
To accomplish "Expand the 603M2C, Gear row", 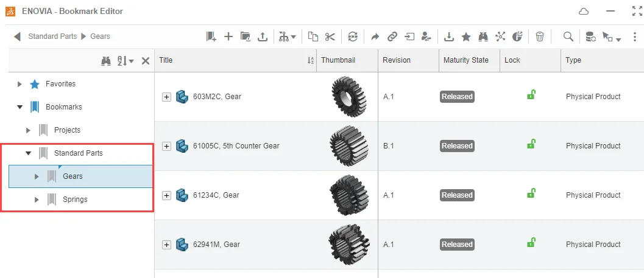I will coord(166,97).
